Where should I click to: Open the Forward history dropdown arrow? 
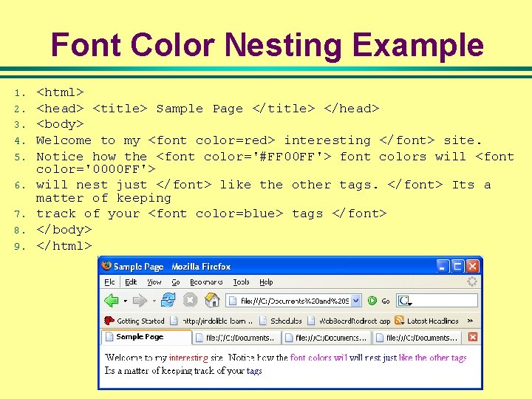[154, 301]
